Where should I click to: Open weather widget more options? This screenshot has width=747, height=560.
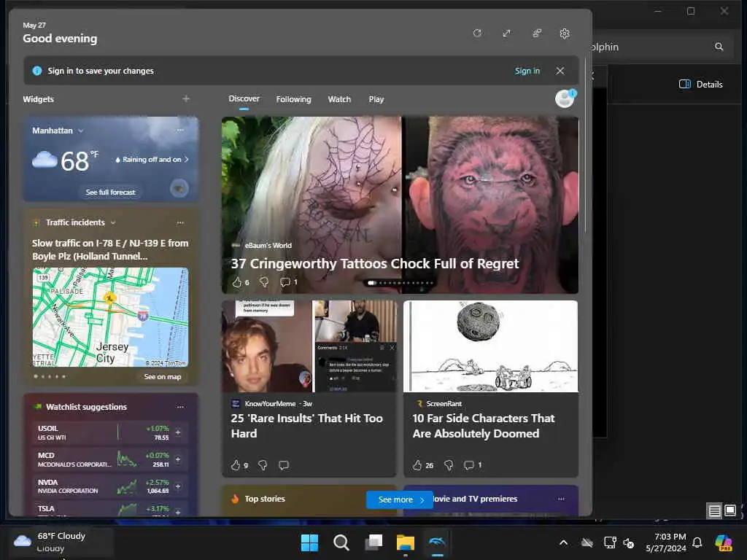pyautogui.click(x=180, y=130)
